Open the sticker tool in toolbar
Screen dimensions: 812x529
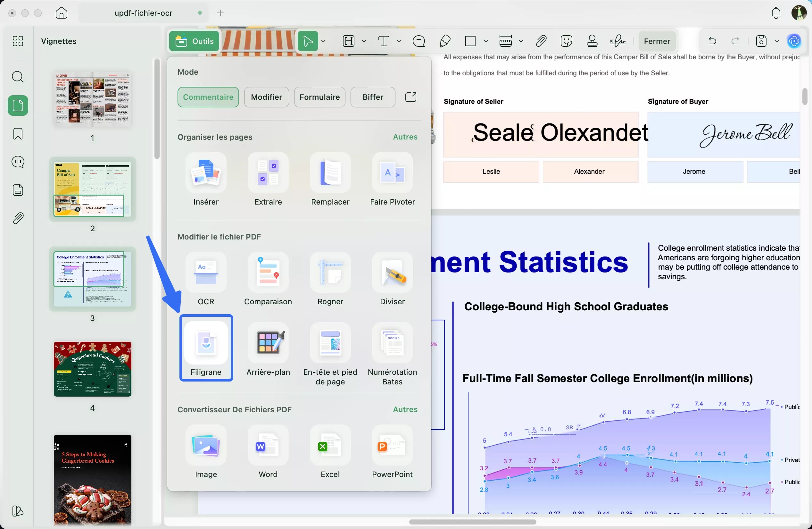click(x=566, y=41)
